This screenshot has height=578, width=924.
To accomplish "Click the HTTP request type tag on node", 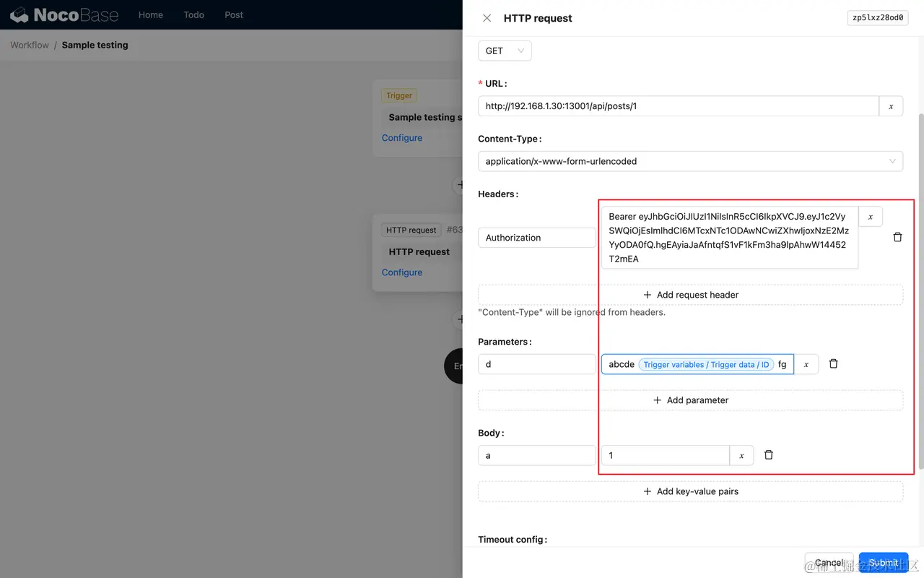I will (411, 230).
